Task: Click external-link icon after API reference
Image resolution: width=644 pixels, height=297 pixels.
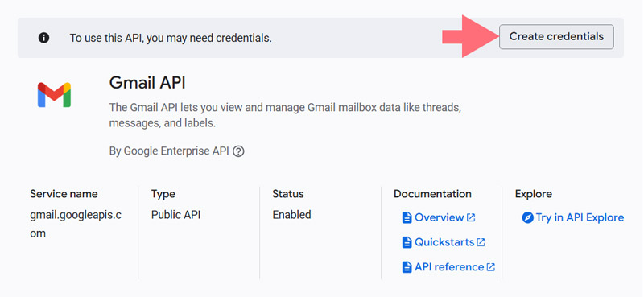Action: tap(491, 267)
